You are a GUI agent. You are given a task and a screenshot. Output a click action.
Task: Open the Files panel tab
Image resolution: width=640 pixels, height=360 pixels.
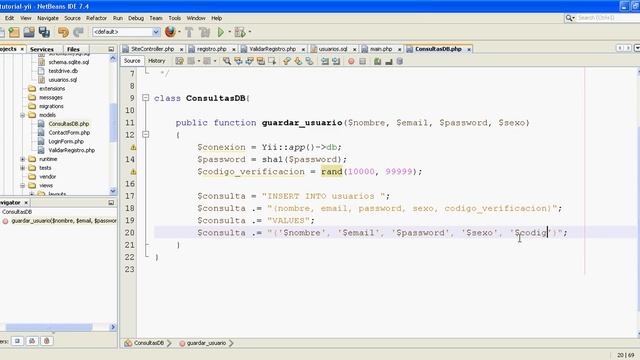pyautogui.click(x=73, y=49)
